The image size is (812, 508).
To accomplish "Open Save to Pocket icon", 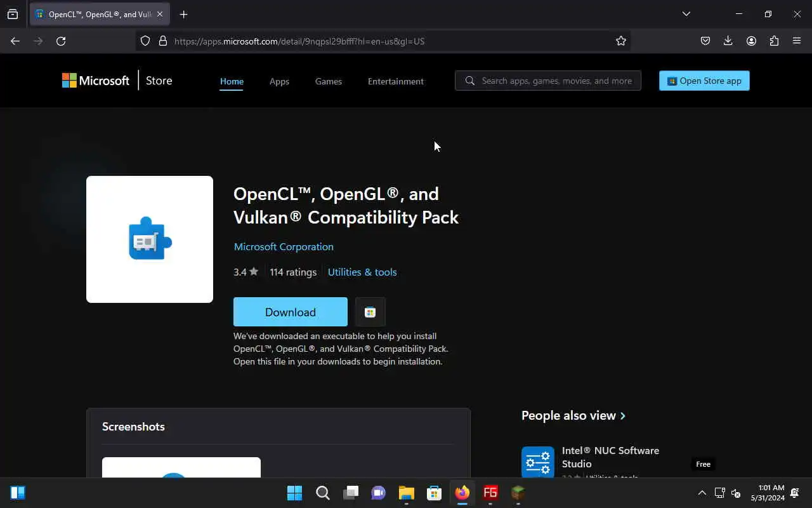I will click(705, 41).
